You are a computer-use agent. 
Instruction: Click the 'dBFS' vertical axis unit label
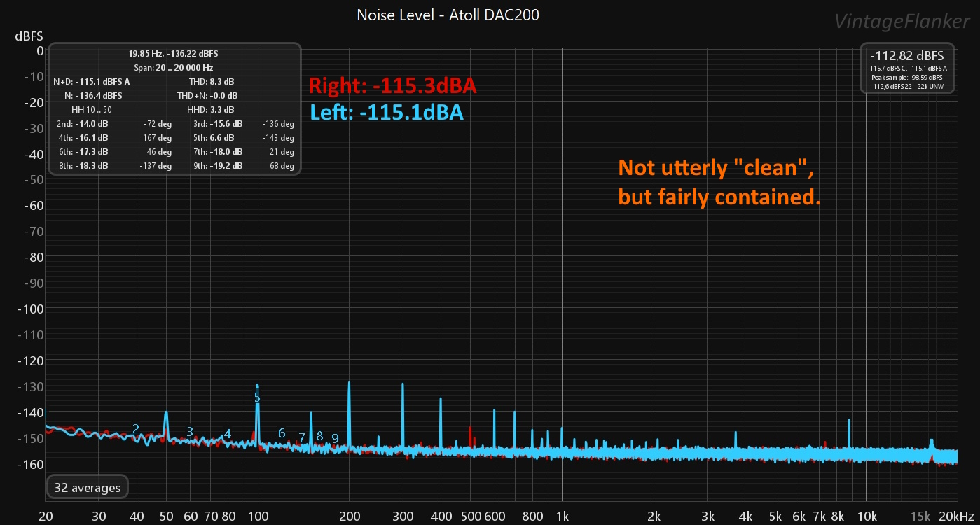coord(29,36)
